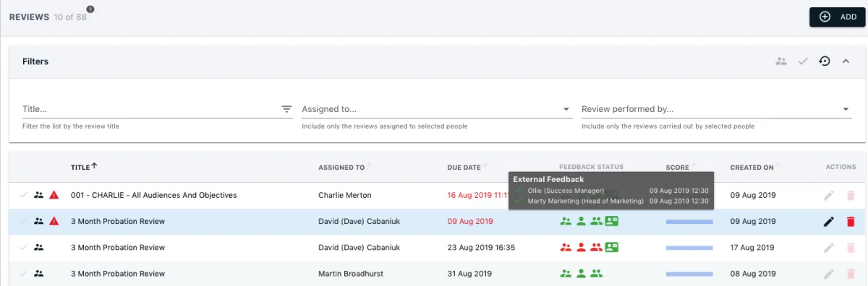Open the Assigned to dropdown
Image resolution: width=868 pixels, height=286 pixels.
(x=436, y=109)
